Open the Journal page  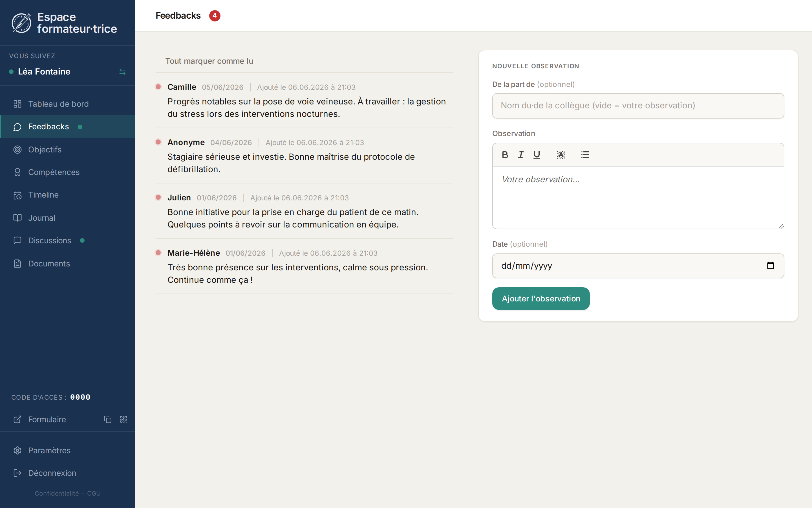pyautogui.click(x=67, y=218)
